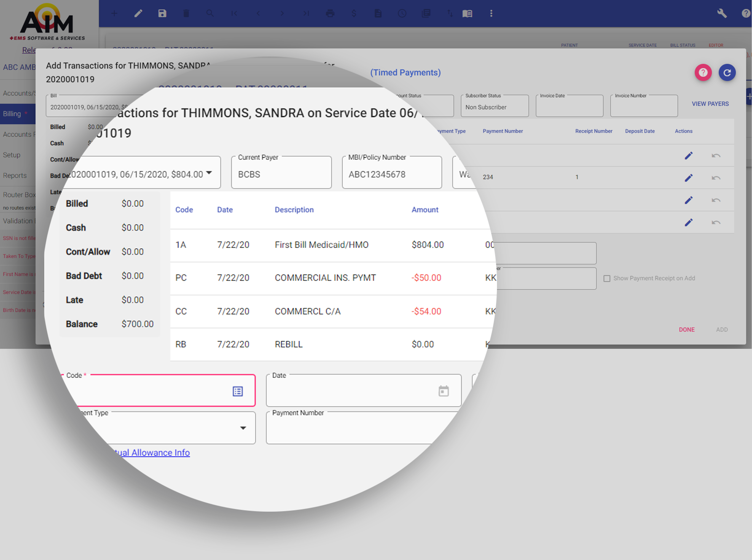Jump to the last record toolbar icon
The height and width of the screenshot is (560, 752).
306,13
